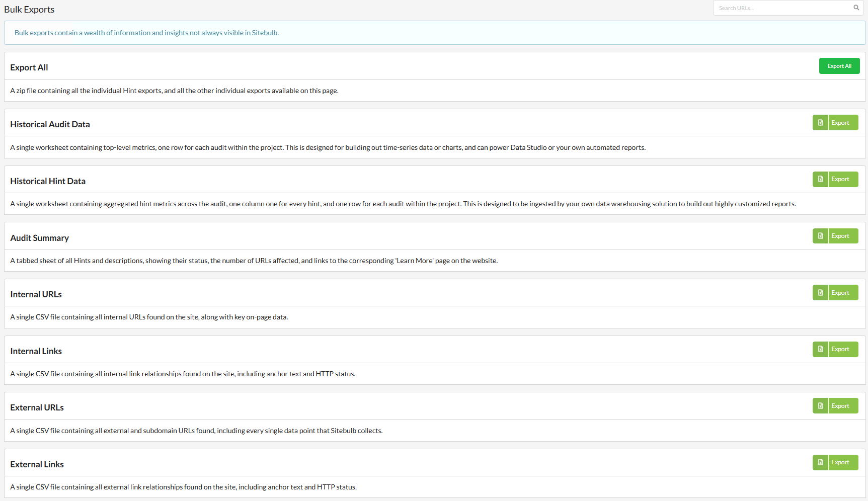Click the Bulk Exports page title
The height and width of the screenshot is (501, 868).
[x=29, y=10]
